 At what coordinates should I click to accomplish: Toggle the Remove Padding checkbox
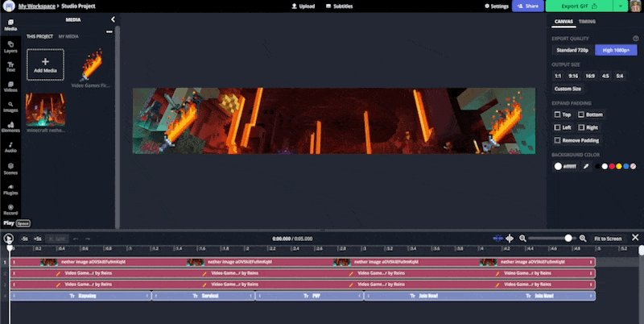pyautogui.click(x=557, y=140)
